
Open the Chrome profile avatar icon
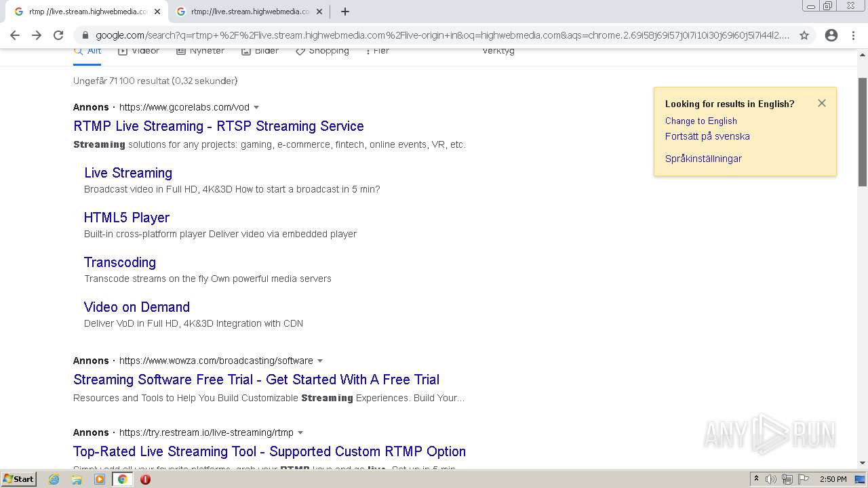tap(831, 35)
